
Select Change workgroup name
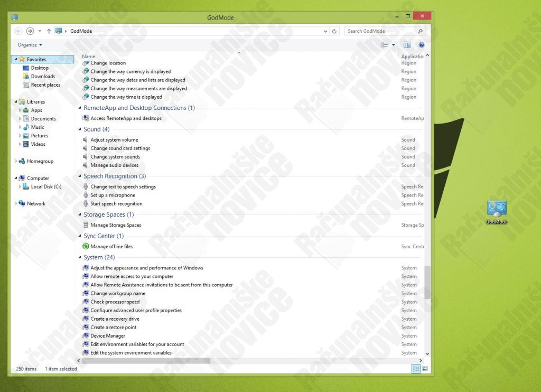pyautogui.click(x=118, y=293)
